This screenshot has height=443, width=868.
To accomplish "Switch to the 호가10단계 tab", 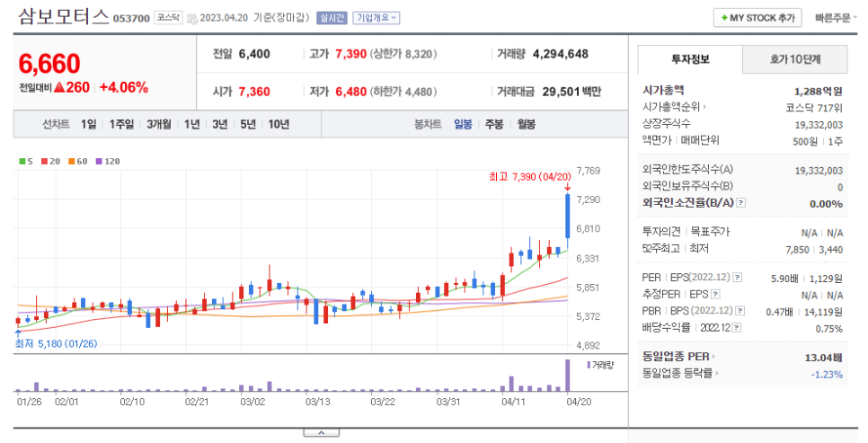I will (x=795, y=59).
